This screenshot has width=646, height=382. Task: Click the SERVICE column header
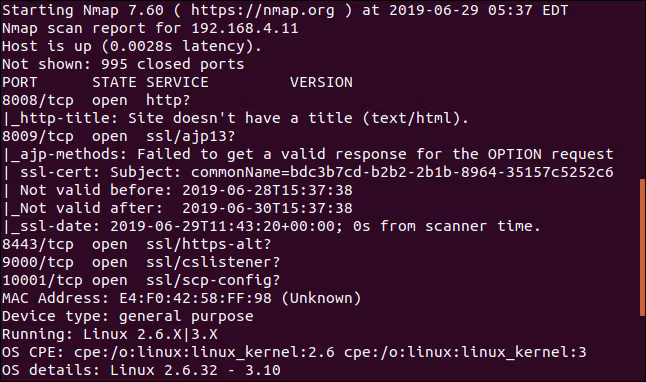point(177,82)
